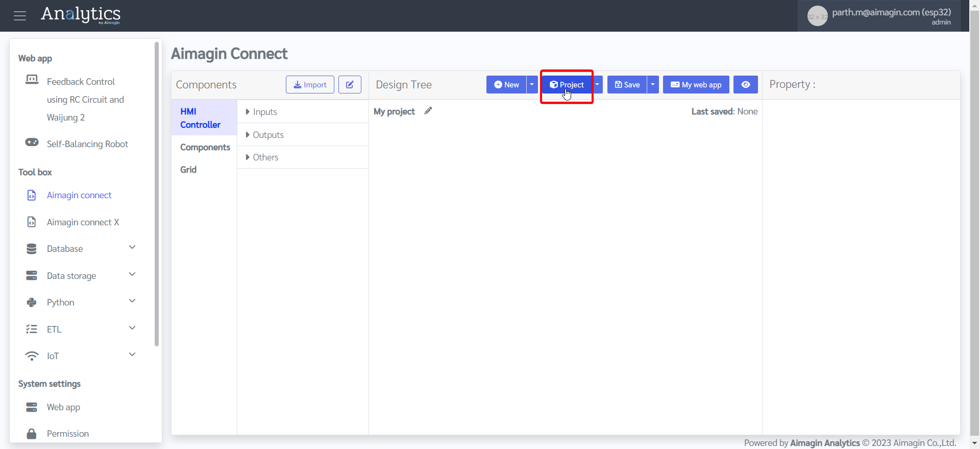Switch to the Grid tab
This screenshot has width=980, height=449.
point(188,170)
